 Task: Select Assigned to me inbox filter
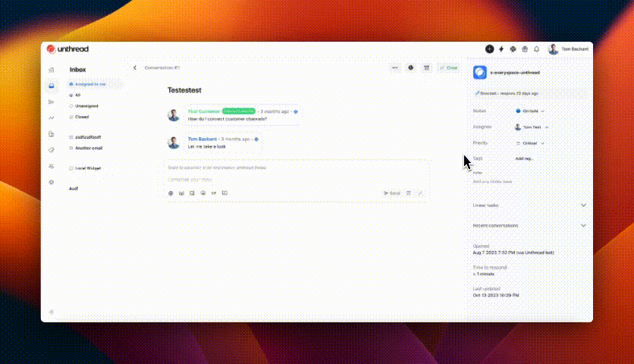point(95,84)
